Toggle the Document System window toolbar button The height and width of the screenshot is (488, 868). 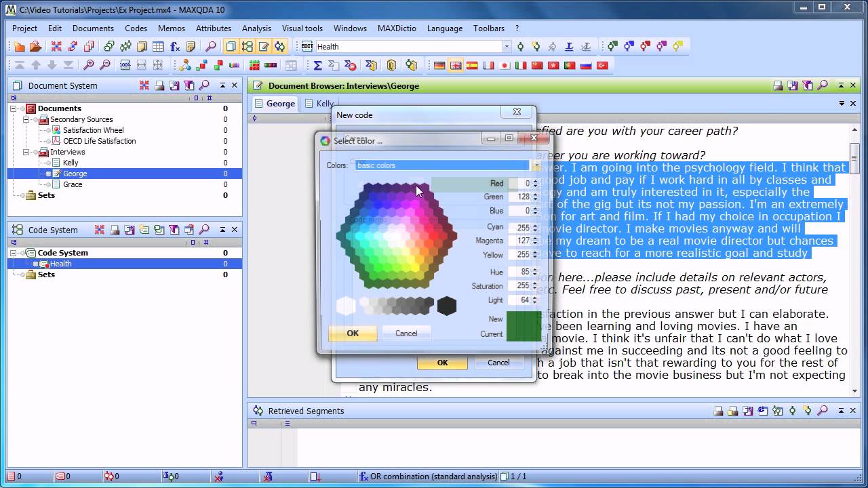click(231, 47)
